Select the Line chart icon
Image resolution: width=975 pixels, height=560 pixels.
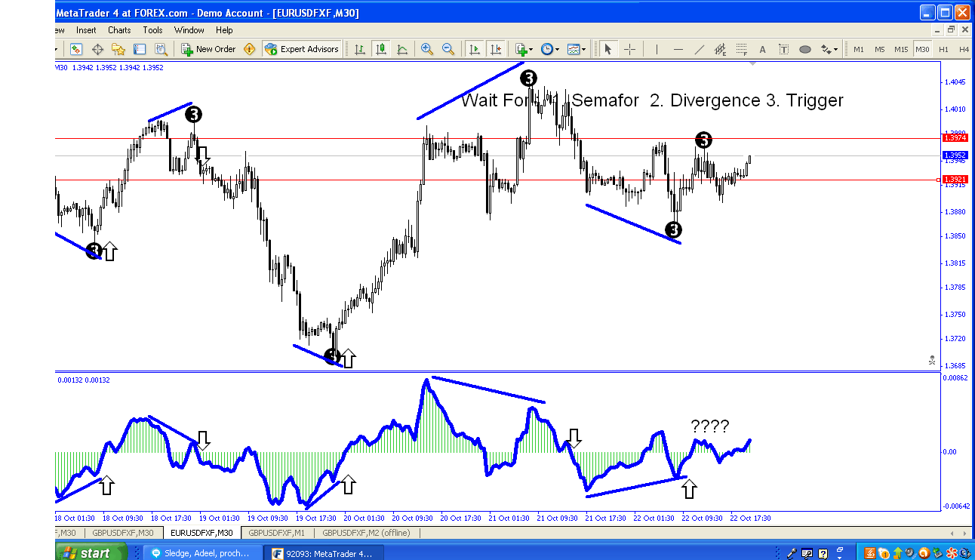click(403, 48)
